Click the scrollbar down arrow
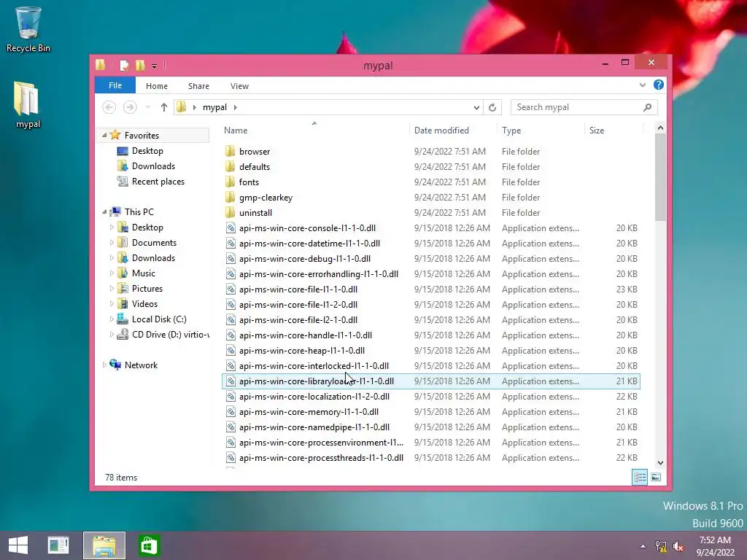 660,463
